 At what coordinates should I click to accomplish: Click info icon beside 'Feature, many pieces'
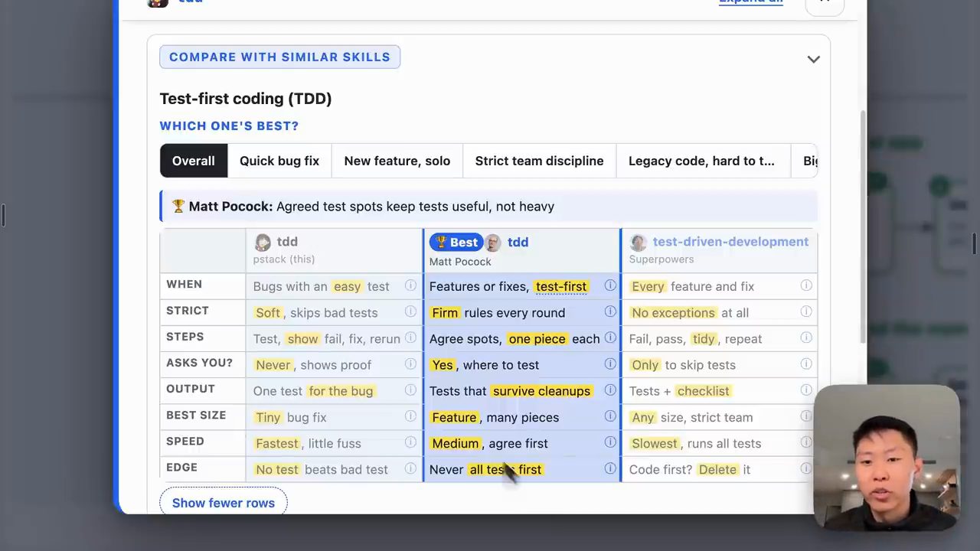(610, 416)
